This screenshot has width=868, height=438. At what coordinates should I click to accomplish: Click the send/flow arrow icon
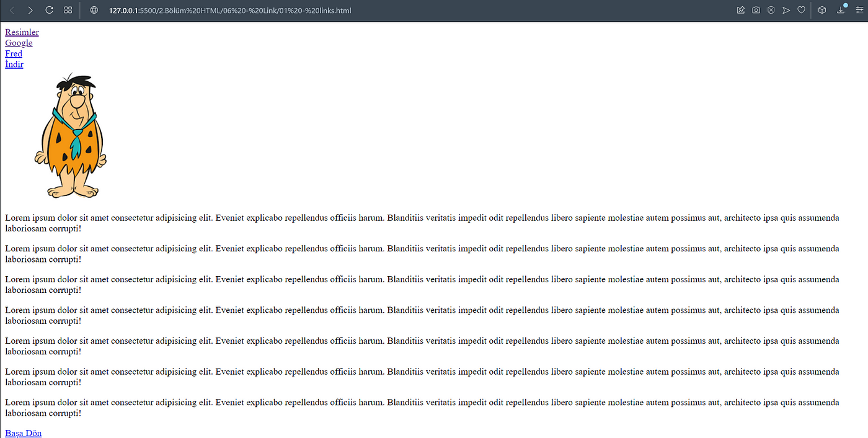[x=786, y=11]
